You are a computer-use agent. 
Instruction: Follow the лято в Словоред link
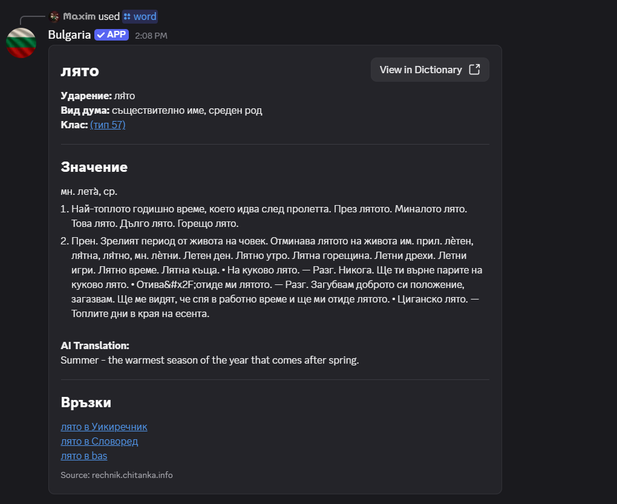coord(99,441)
